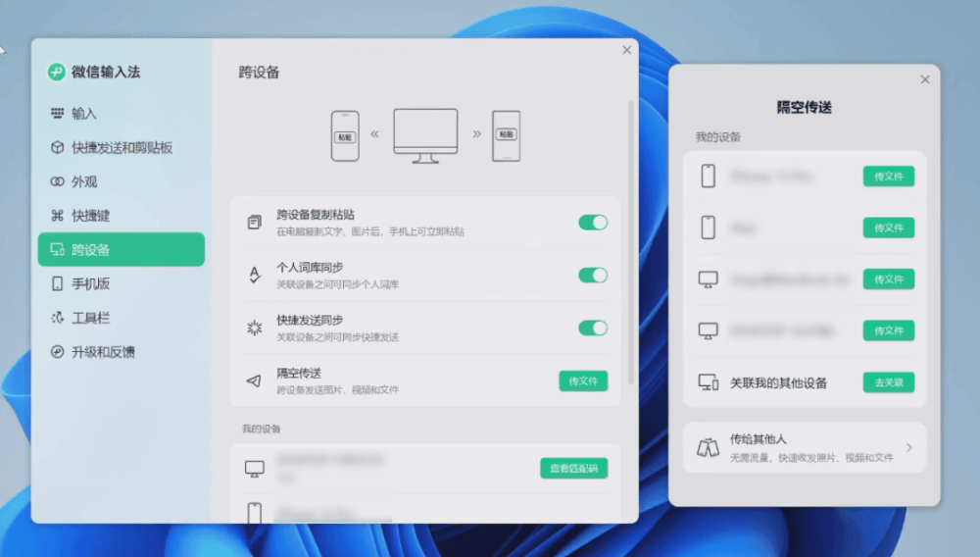Viewport: 980px width, 557px height.
Task: Click the overlapping circles icon beside 外观
Action: (57, 181)
